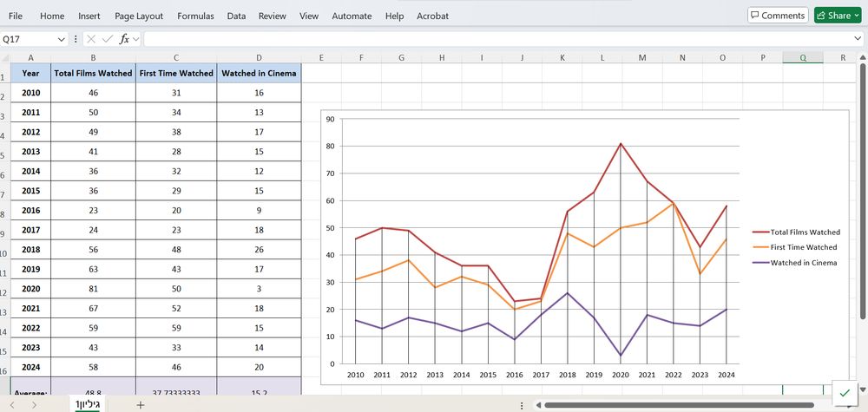This screenshot has height=412, width=868.
Task: Open the Page Layout tab
Action: [139, 16]
